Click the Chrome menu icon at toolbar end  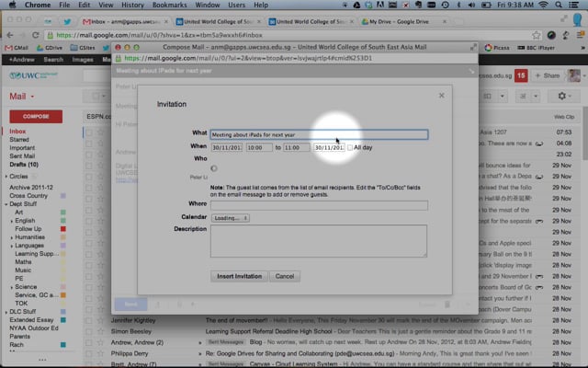tap(581, 35)
